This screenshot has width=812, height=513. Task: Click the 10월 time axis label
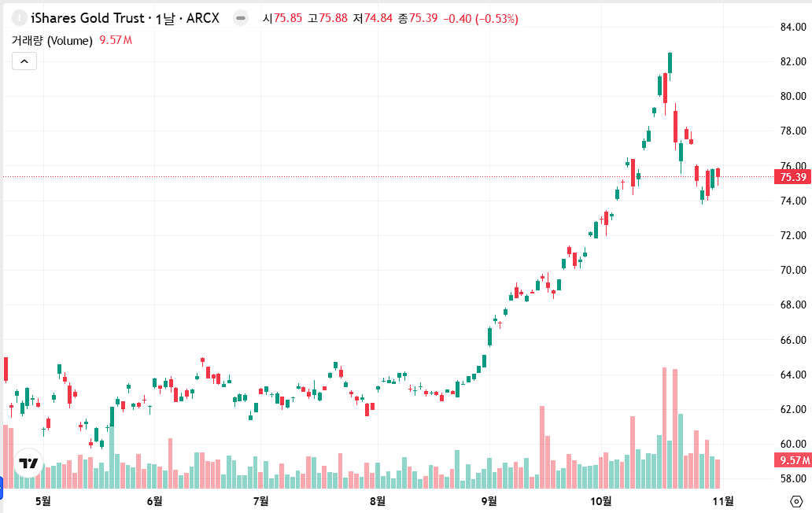600,501
